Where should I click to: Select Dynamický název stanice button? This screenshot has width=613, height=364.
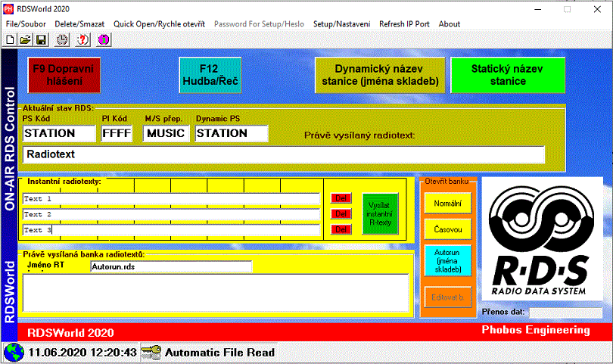coord(380,75)
